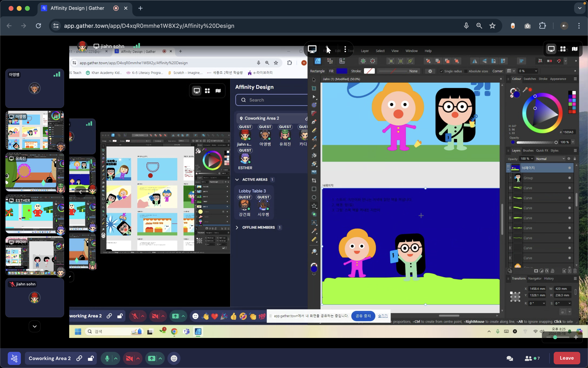
Task: Select the Node tool in Affinity
Action: [314, 97]
